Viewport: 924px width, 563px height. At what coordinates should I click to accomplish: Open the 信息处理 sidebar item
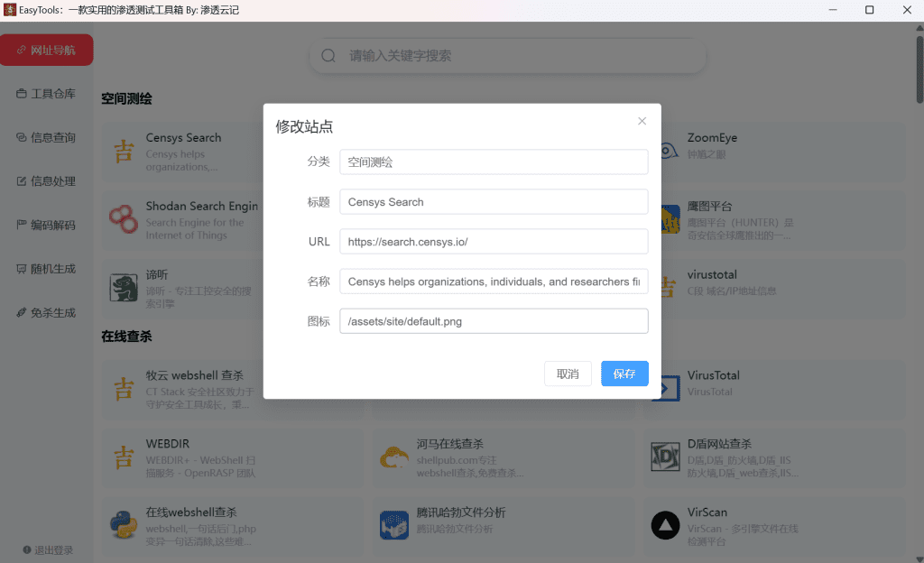tap(47, 181)
